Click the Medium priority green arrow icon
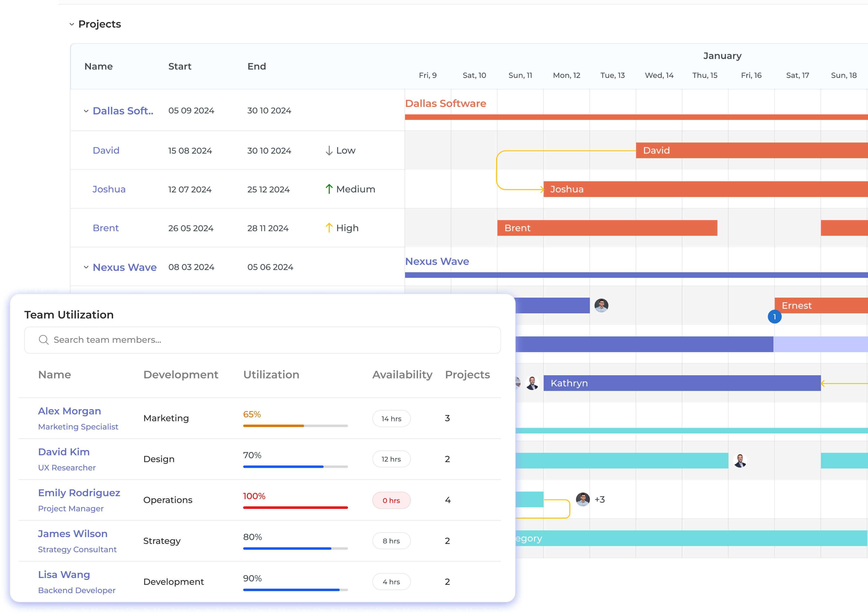The image size is (868, 614). [329, 189]
